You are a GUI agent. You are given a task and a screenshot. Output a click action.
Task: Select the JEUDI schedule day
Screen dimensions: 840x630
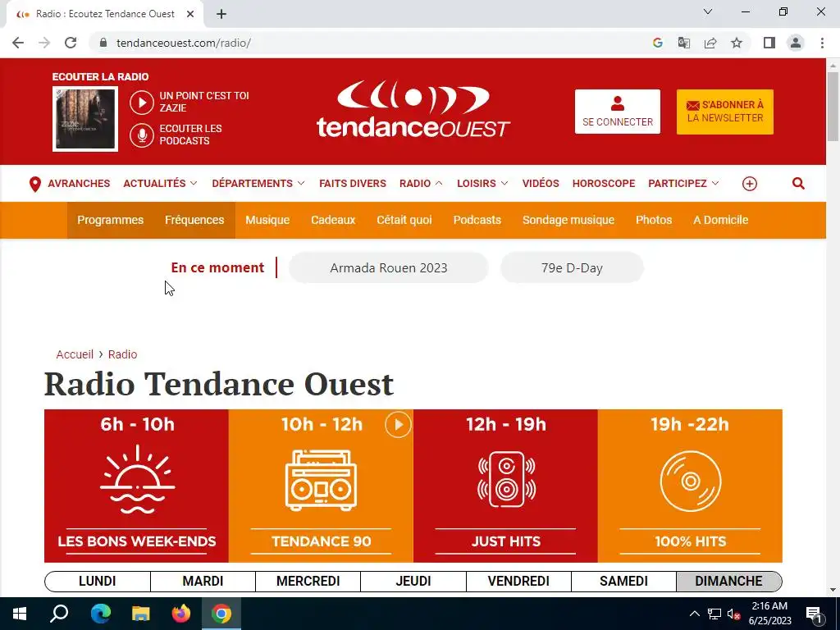pos(413,582)
